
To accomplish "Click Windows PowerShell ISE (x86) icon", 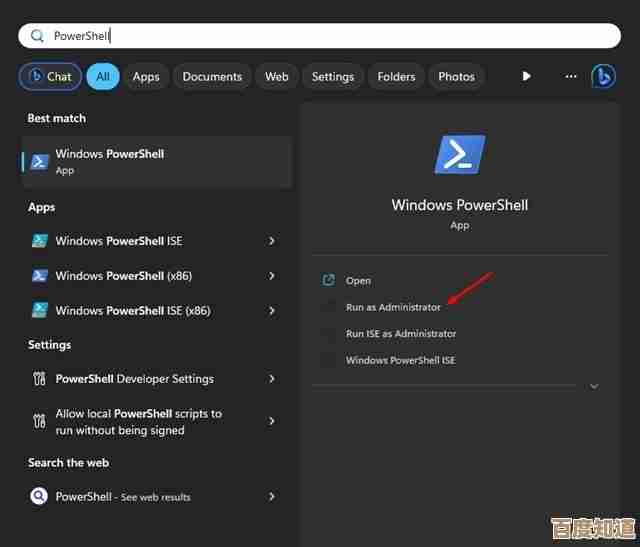I will (x=40, y=311).
